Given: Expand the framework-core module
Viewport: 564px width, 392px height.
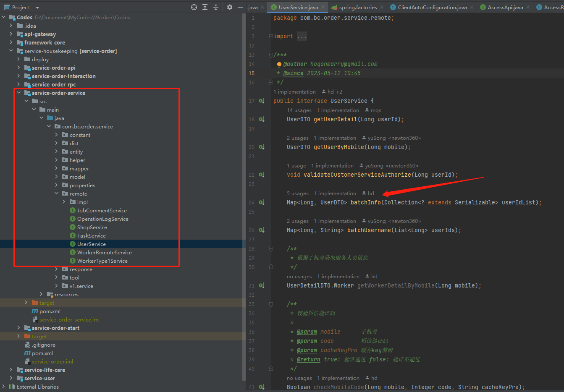Looking at the screenshot, I should pos(11,42).
